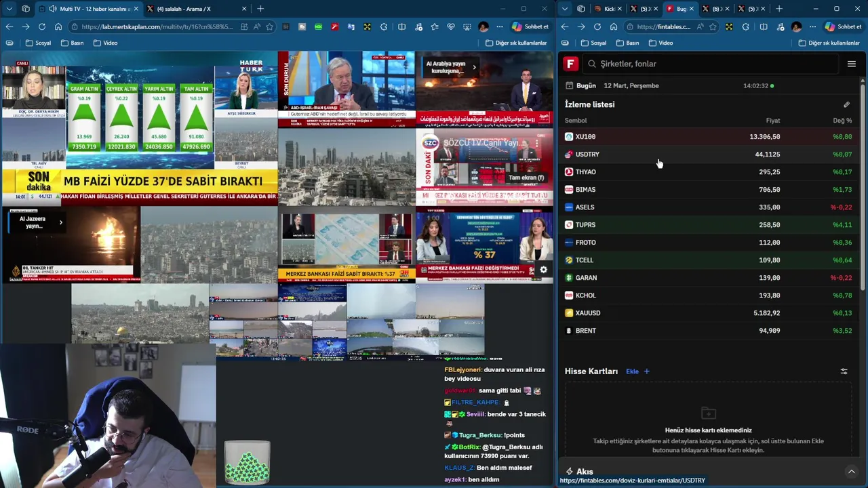Click the ASELS watchlist symbol
The image size is (868, 488).
tap(585, 207)
